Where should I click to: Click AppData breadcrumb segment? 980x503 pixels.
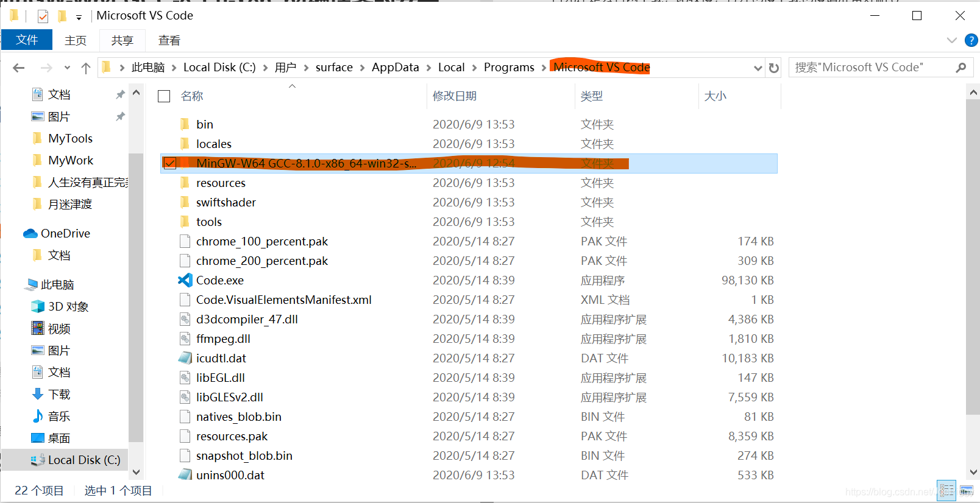click(x=396, y=68)
